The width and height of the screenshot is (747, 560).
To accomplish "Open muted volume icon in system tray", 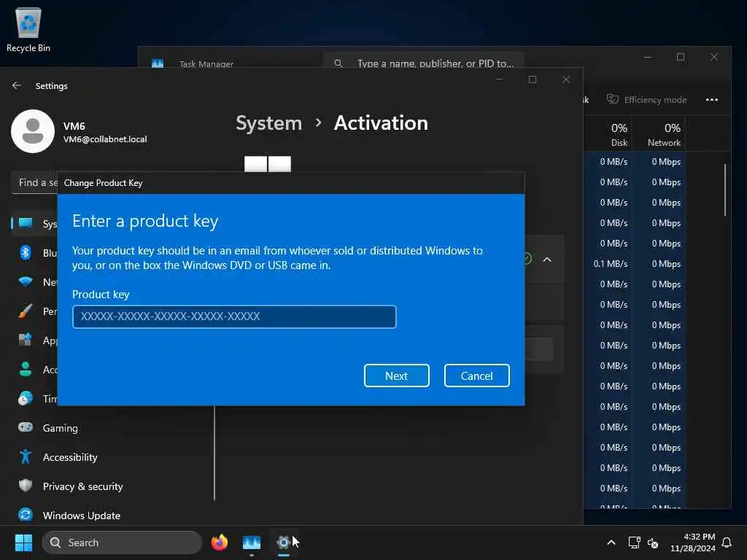I will (653, 542).
